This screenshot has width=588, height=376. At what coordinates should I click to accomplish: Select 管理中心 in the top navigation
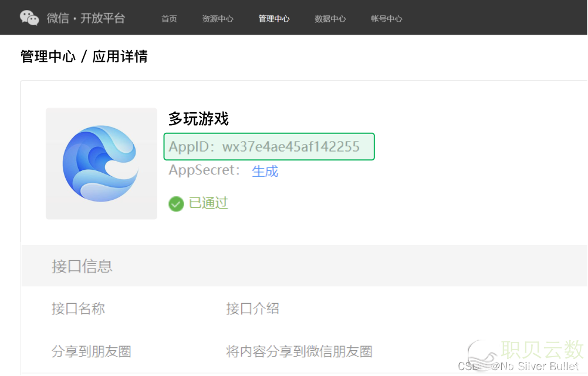click(273, 19)
